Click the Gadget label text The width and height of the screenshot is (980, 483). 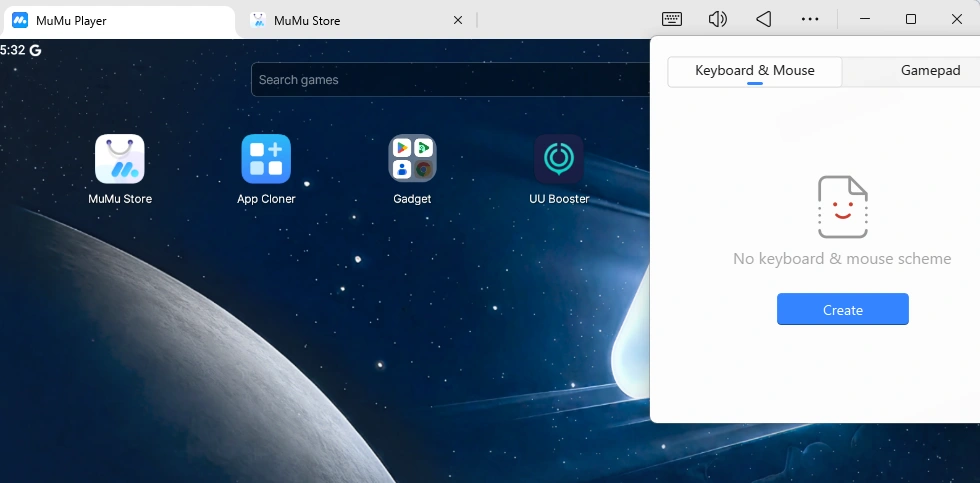click(x=412, y=199)
